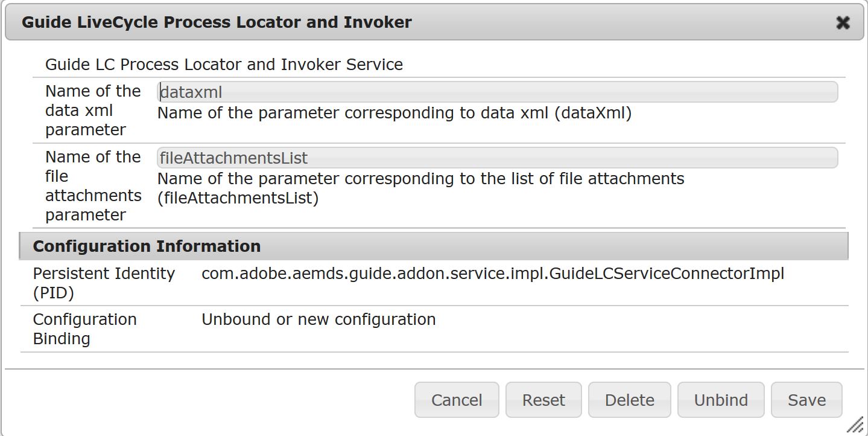Viewport: 868px width, 436px height.
Task: Select the Persistent Identity (PID) label
Action: [104, 283]
